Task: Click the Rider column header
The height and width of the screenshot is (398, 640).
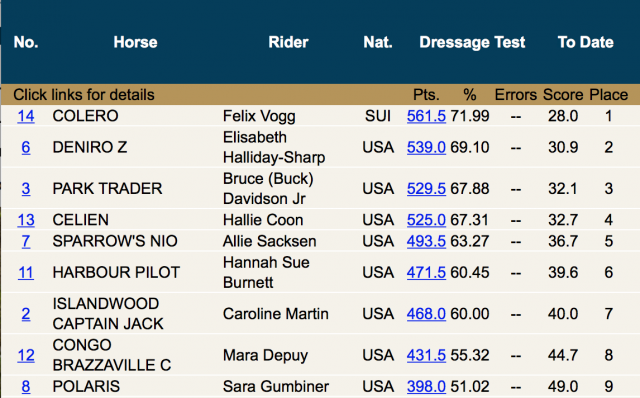Action: (288, 42)
